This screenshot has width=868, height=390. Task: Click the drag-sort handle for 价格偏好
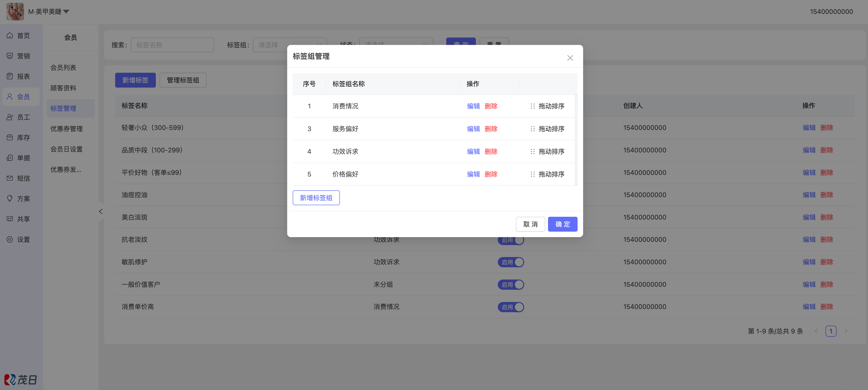tap(532, 174)
